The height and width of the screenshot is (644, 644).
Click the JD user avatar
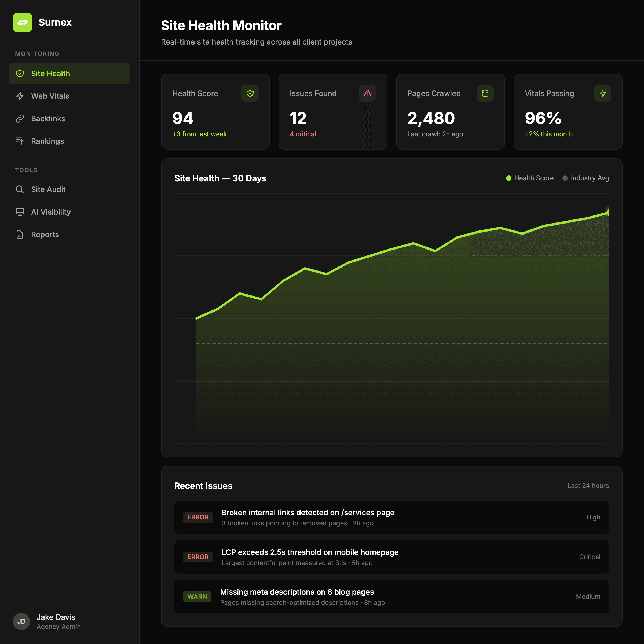(21, 621)
